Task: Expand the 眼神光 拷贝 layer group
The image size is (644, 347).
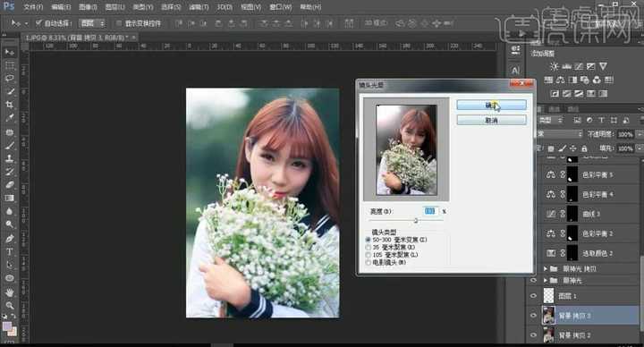Action: [x=546, y=268]
